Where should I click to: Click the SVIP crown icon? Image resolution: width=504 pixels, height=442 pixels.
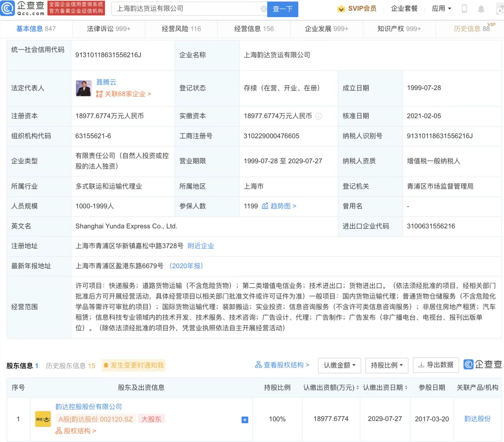click(x=341, y=9)
